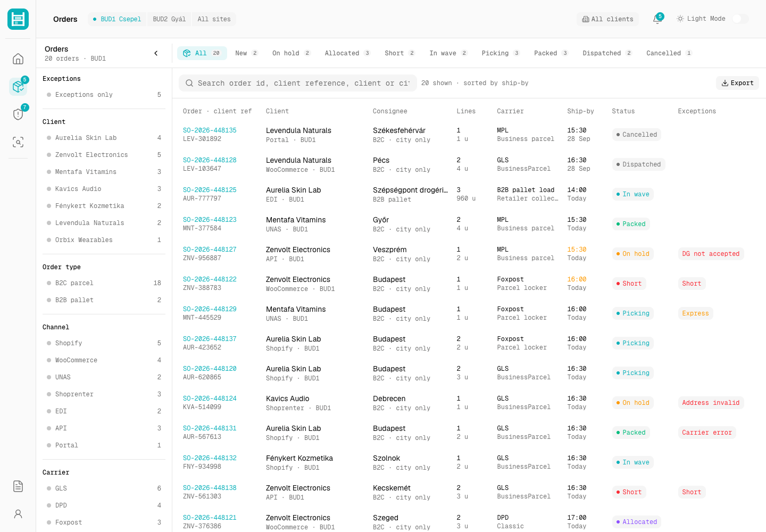This screenshot has height=532, width=766.
Task: Click the Express exception tag
Action: 695,313
